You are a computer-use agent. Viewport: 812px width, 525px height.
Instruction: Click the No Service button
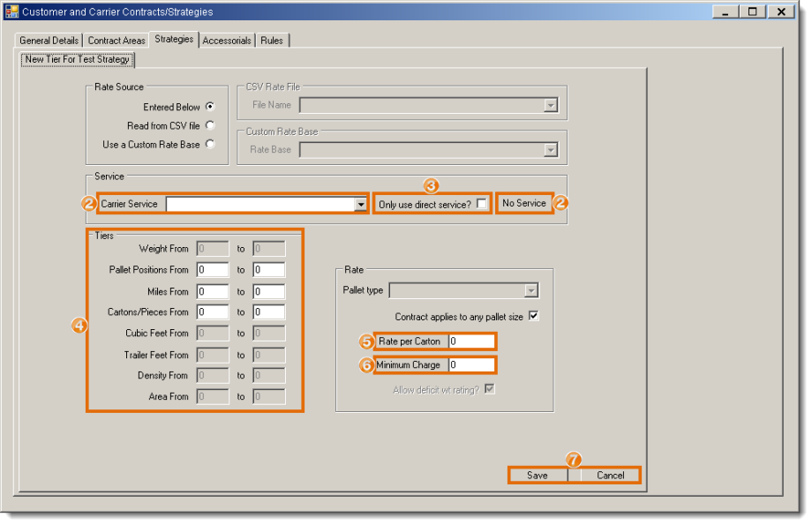[x=524, y=203]
